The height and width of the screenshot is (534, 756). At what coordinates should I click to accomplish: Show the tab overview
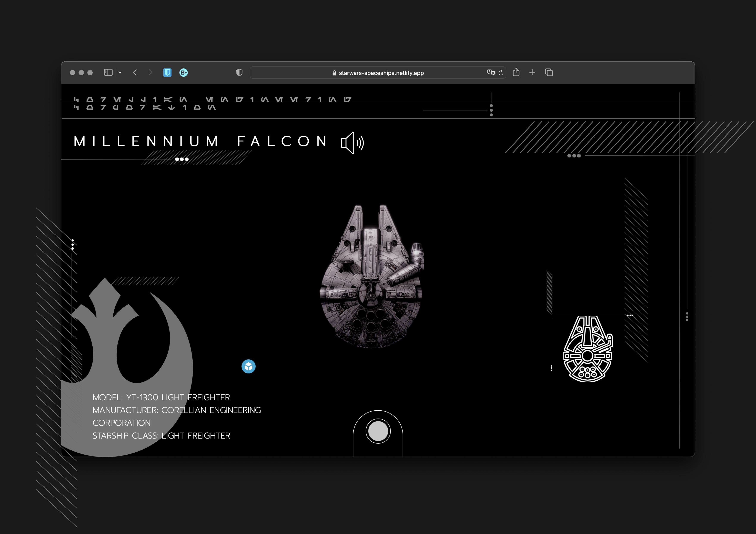tap(549, 72)
